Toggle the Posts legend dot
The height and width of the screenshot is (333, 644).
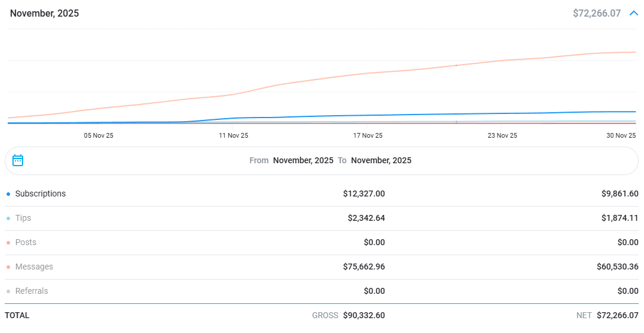coord(8,243)
